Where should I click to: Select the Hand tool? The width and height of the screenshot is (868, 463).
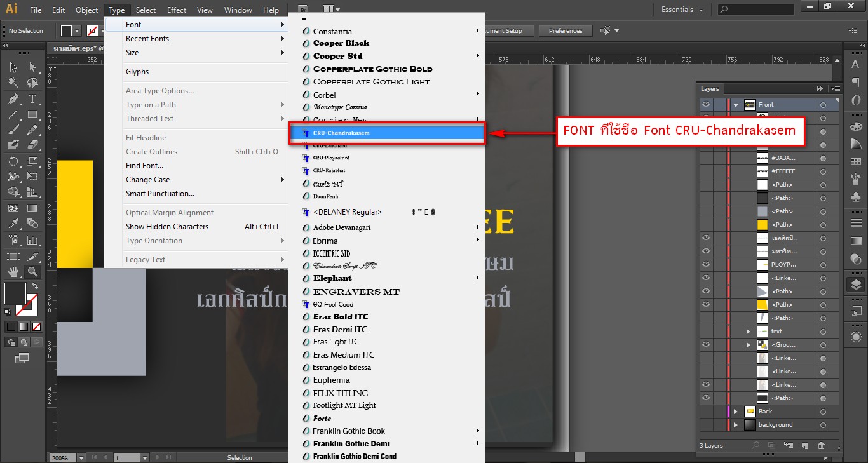tap(13, 271)
